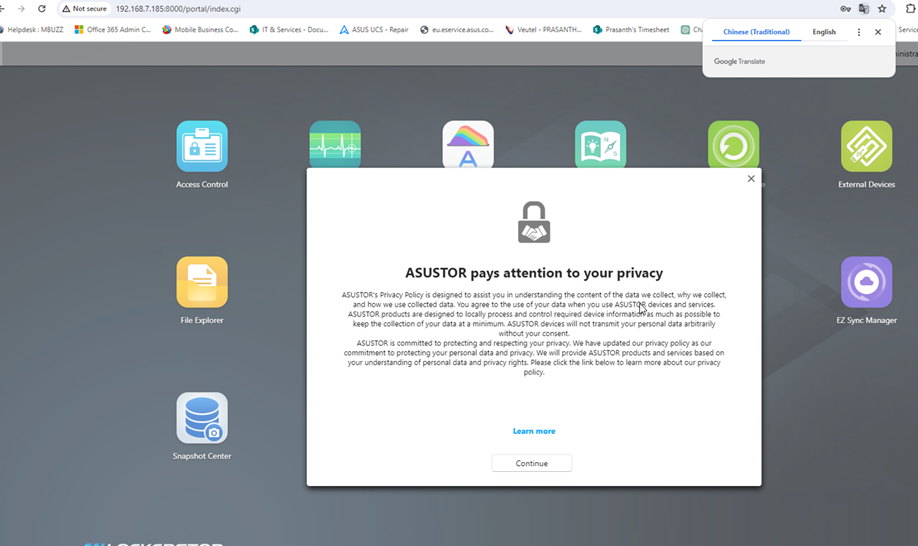The width and height of the screenshot is (918, 546).
Task: Open Snapshot Center
Action: 202,418
